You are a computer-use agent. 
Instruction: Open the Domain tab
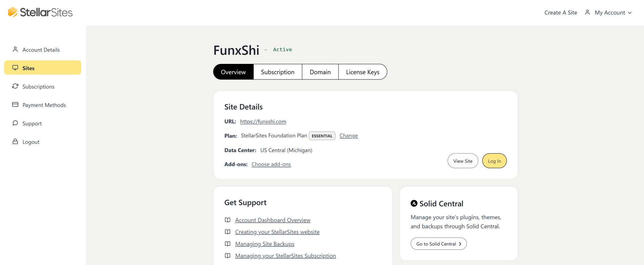(320, 72)
